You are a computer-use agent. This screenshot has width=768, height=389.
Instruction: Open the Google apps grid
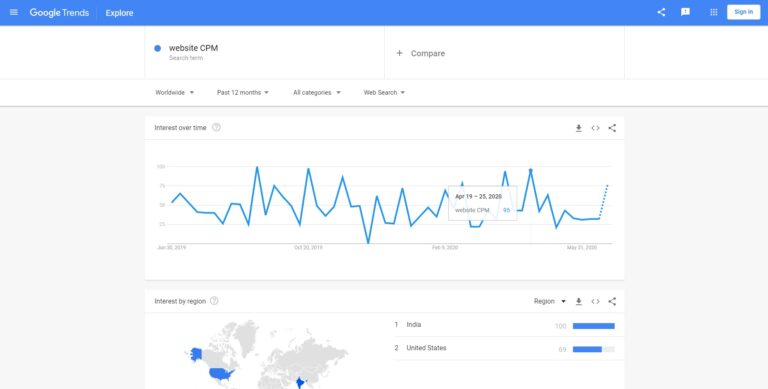click(714, 12)
